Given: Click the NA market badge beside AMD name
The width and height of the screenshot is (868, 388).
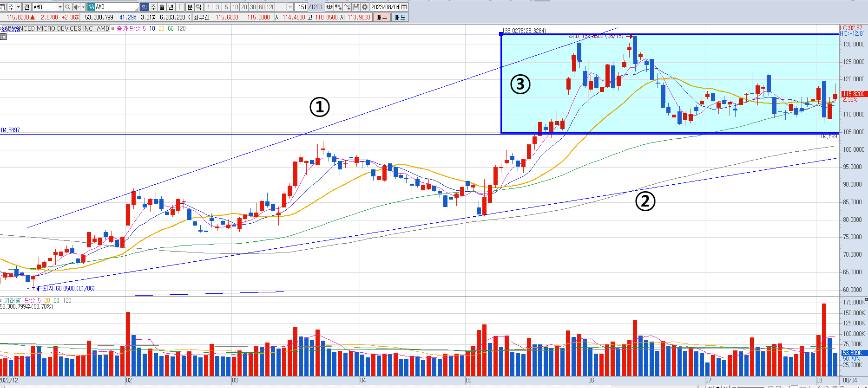Looking at the screenshot, I should (91, 7).
